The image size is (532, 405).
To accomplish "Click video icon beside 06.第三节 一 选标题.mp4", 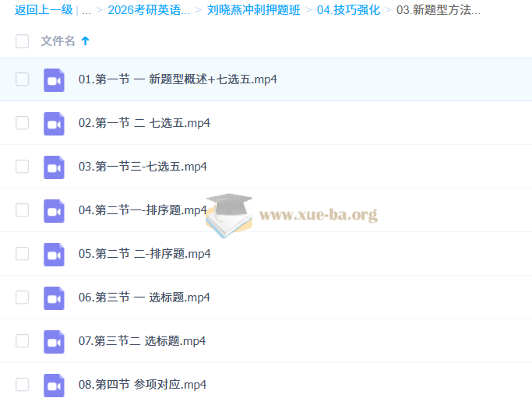I will click(54, 298).
